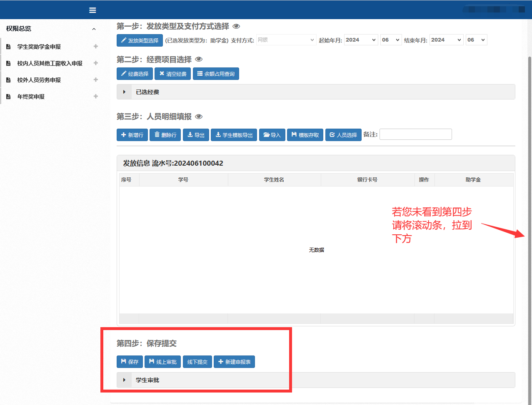
Task: Click the 模板存取 button
Action: tap(305, 135)
